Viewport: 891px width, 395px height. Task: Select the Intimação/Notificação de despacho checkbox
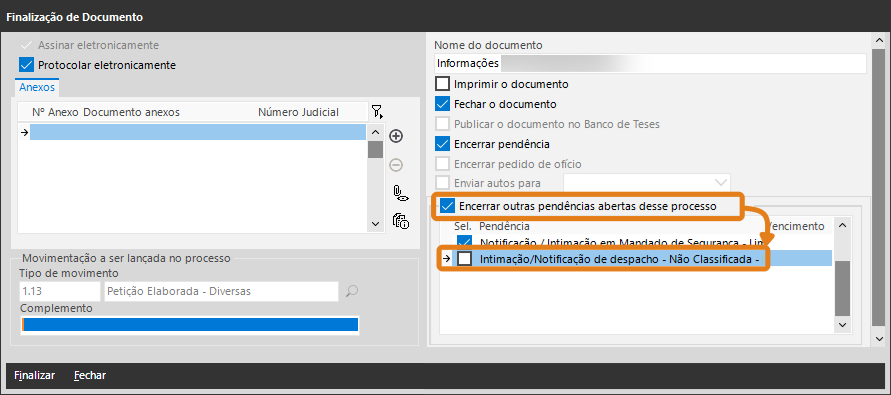coord(465,259)
